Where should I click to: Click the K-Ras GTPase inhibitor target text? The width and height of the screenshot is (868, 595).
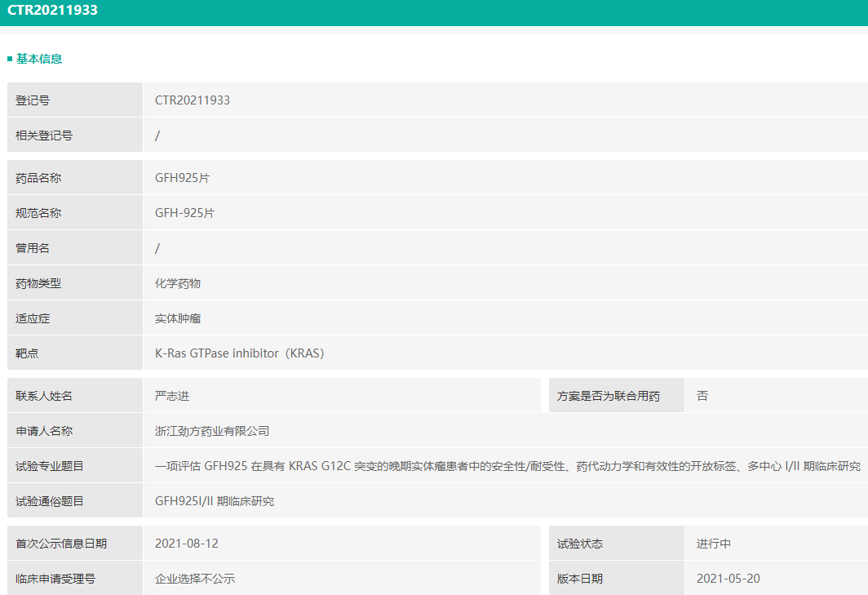click(240, 353)
